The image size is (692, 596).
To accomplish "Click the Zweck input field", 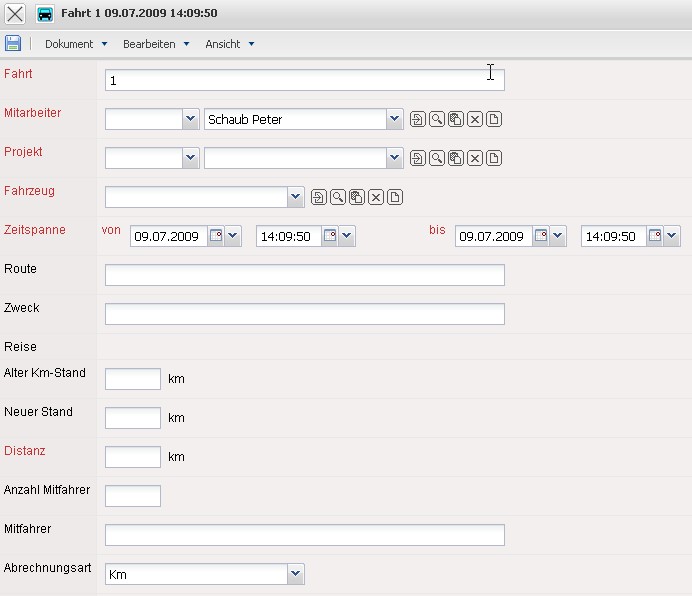I will pyautogui.click(x=304, y=314).
